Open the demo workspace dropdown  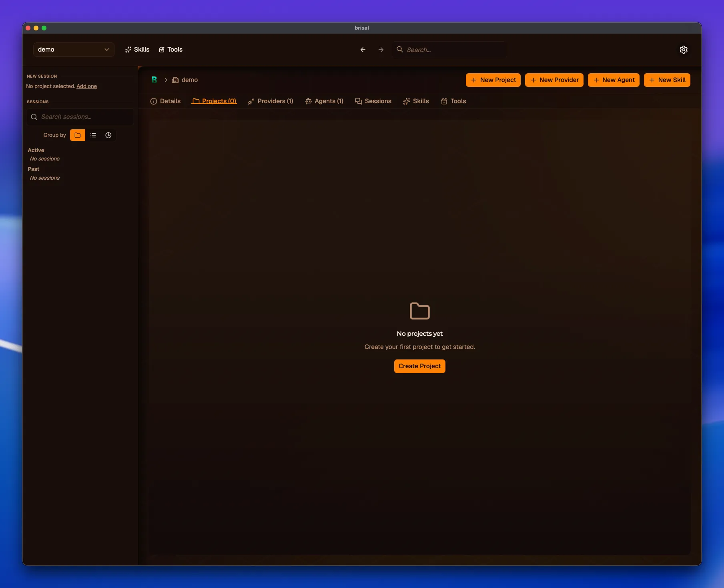74,50
